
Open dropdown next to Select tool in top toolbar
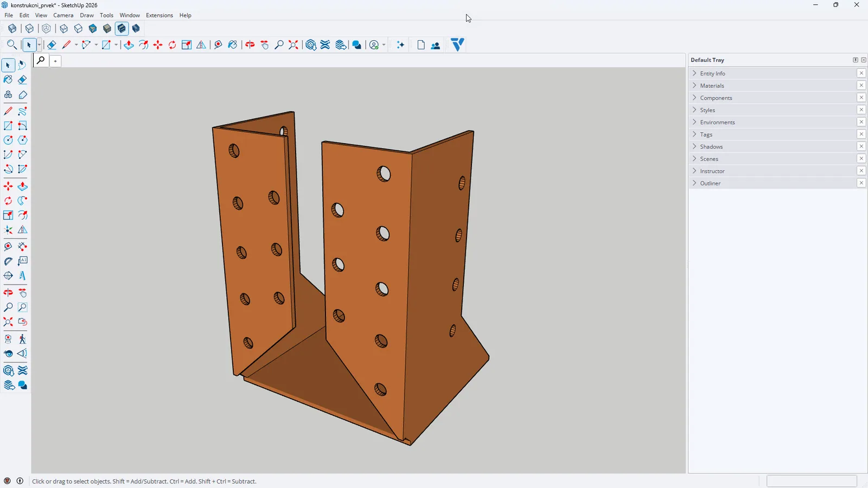(39, 45)
